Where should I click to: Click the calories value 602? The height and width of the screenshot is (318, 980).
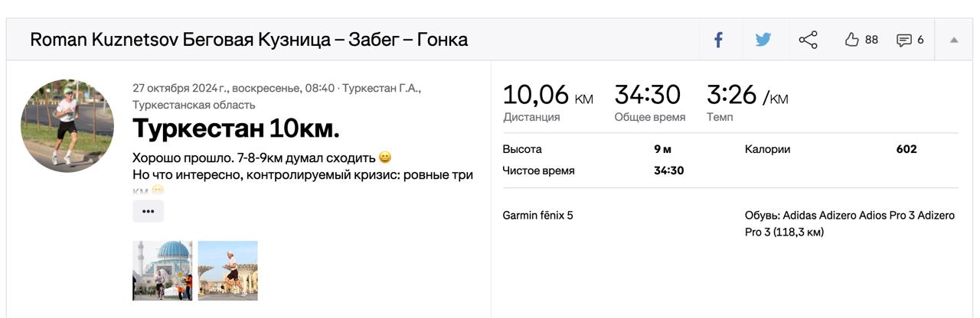[x=906, y=149]
